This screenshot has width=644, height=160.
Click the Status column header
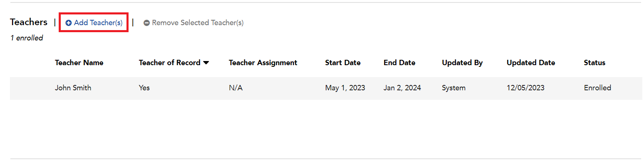[594, 63]
